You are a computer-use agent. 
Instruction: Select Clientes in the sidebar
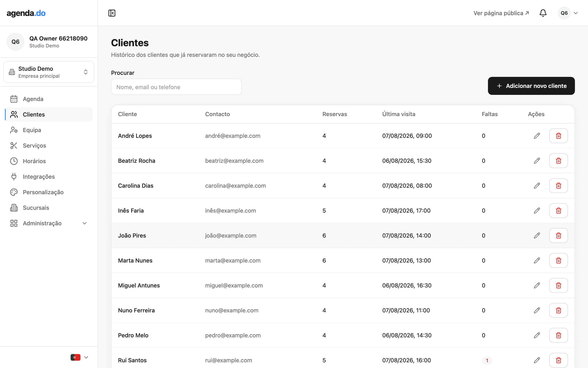pos(49,115)
